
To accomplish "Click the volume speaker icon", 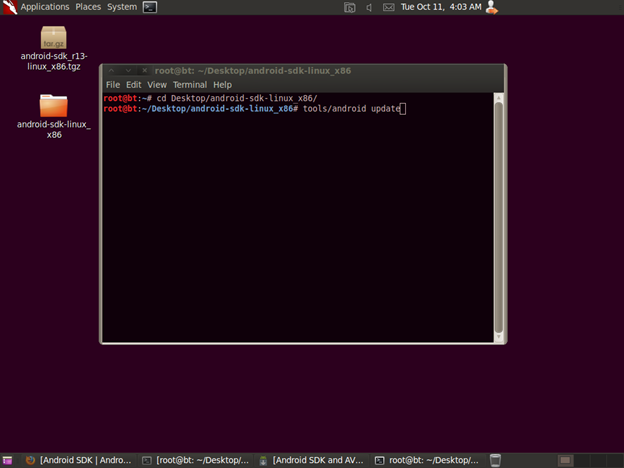I will pos(369,7).
